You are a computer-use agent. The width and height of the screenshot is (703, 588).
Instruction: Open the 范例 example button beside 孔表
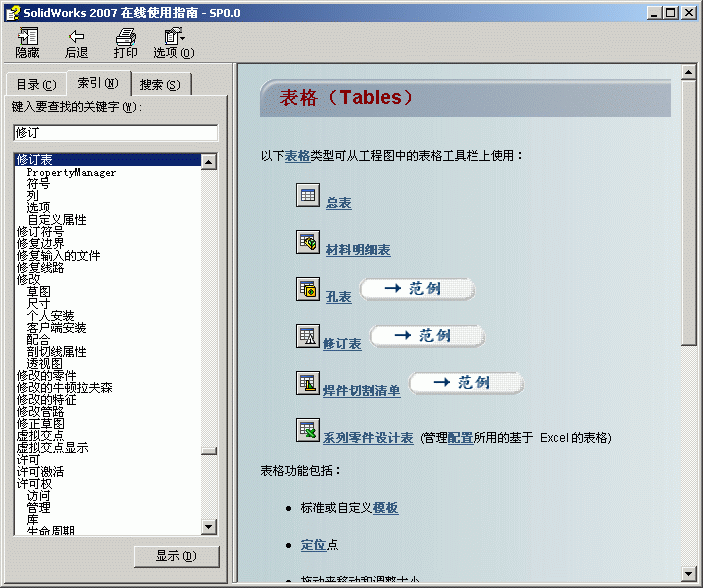[417, 289]
